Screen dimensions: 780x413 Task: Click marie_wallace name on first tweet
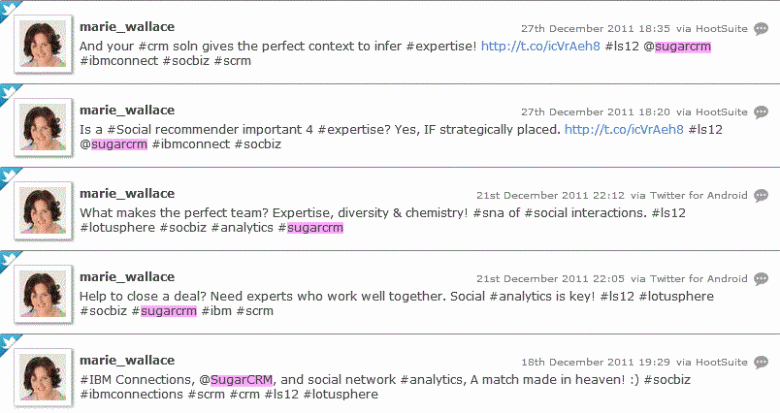click(126, 27)
